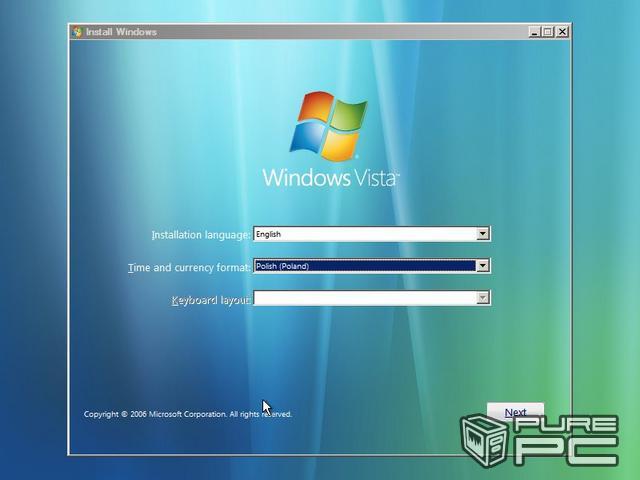Click the Installation language label

(200, 235)
